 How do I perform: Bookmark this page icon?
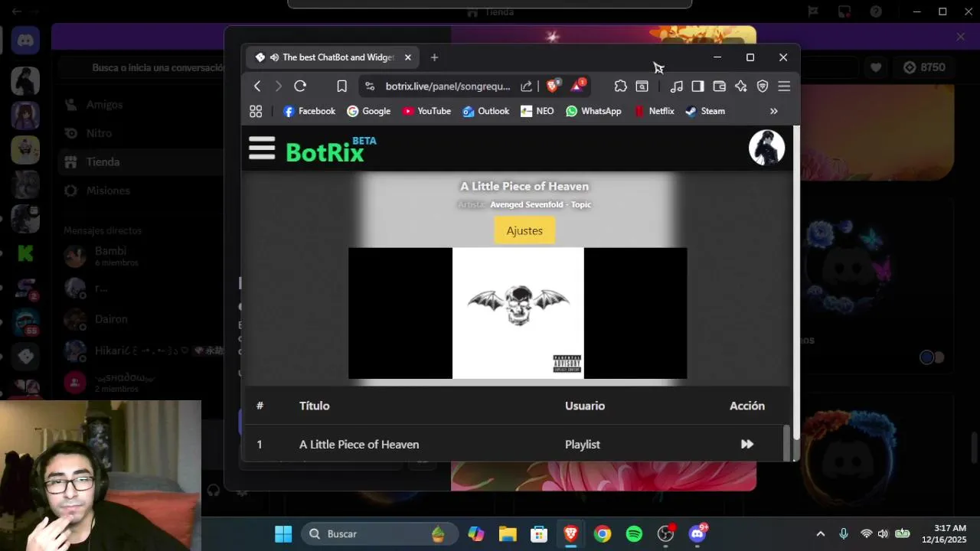(341, 86)
